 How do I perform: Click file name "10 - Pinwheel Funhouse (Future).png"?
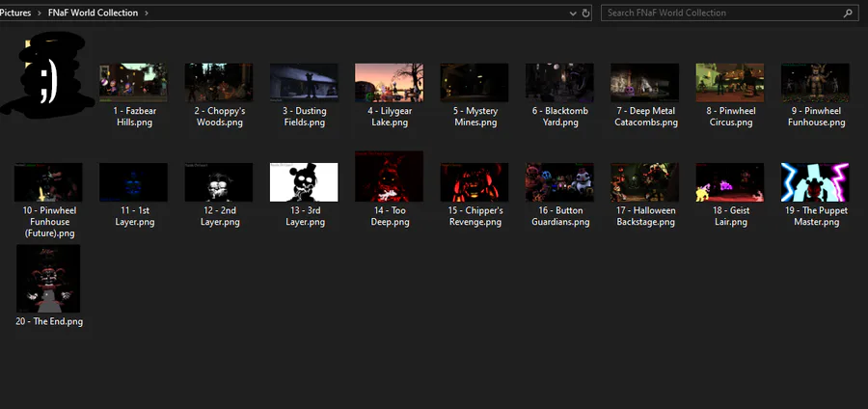tap(49, 222)
